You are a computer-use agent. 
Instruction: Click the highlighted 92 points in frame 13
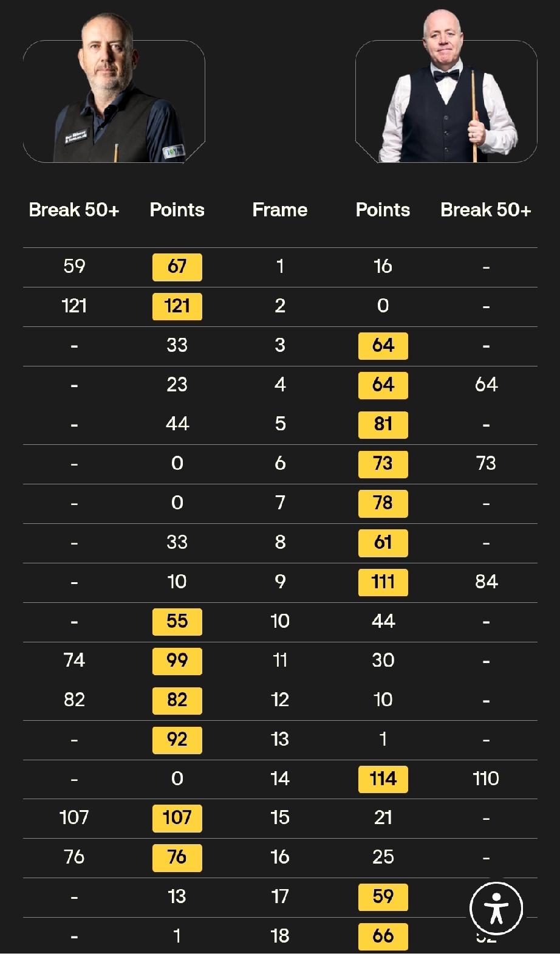(177, 740)
